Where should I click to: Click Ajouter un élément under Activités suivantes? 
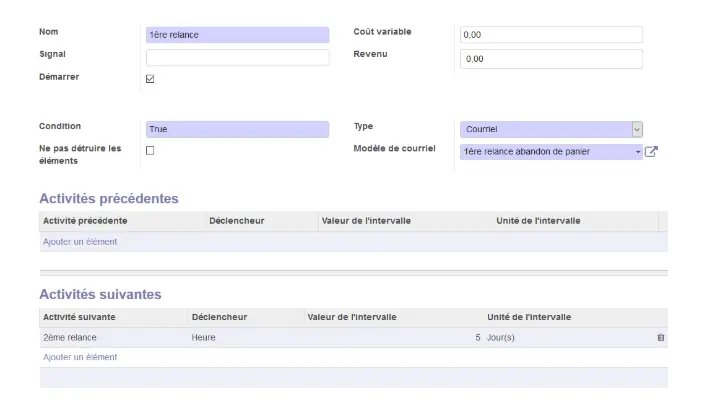(x=80, y=357)
